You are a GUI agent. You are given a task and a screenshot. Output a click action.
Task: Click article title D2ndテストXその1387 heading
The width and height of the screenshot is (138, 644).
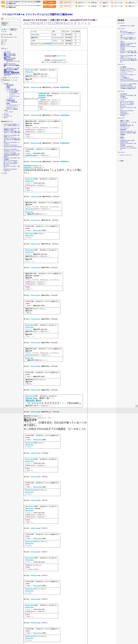61,20
